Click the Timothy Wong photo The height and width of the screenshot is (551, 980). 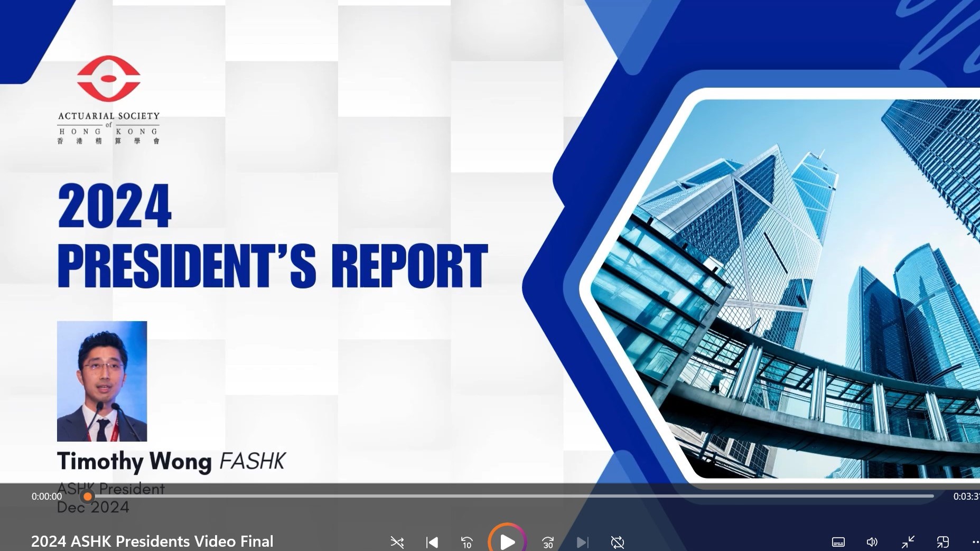(102, 381)
